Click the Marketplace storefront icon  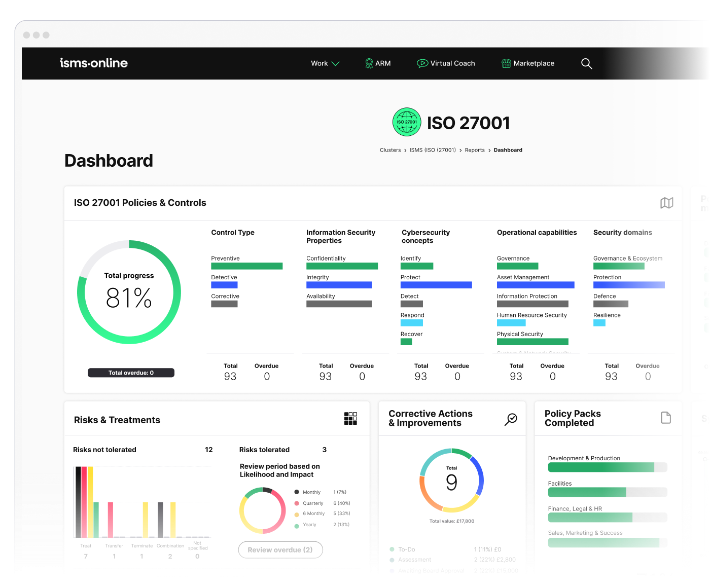coord(506,63)
